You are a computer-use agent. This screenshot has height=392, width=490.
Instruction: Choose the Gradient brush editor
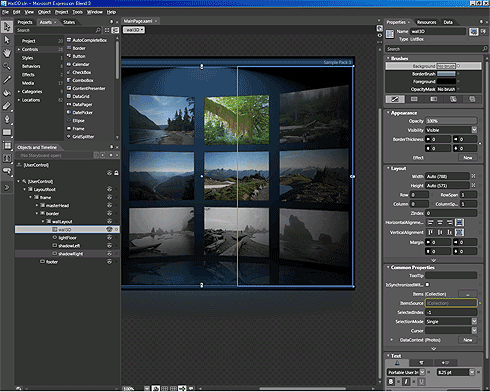[x=434, y=99]
